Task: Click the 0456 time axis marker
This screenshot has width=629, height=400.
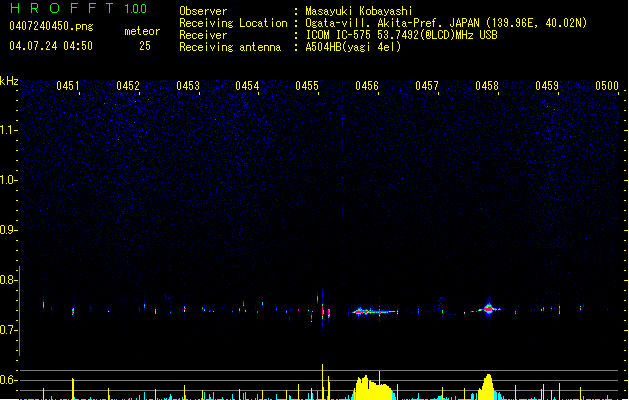Action: click(x=367, y=86)
